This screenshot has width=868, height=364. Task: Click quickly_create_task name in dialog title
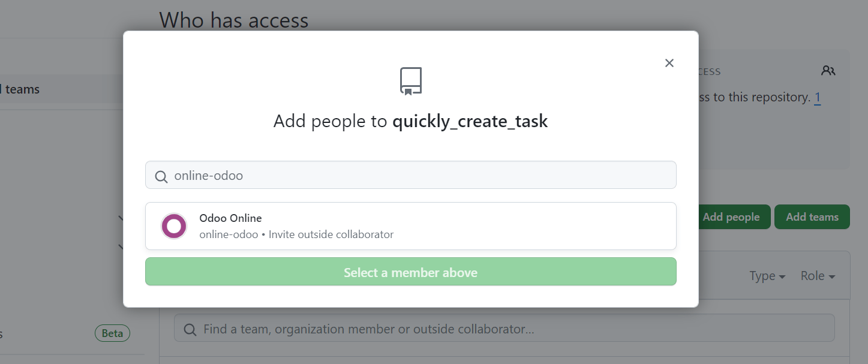pyautogui.click(x=470, y=122)
